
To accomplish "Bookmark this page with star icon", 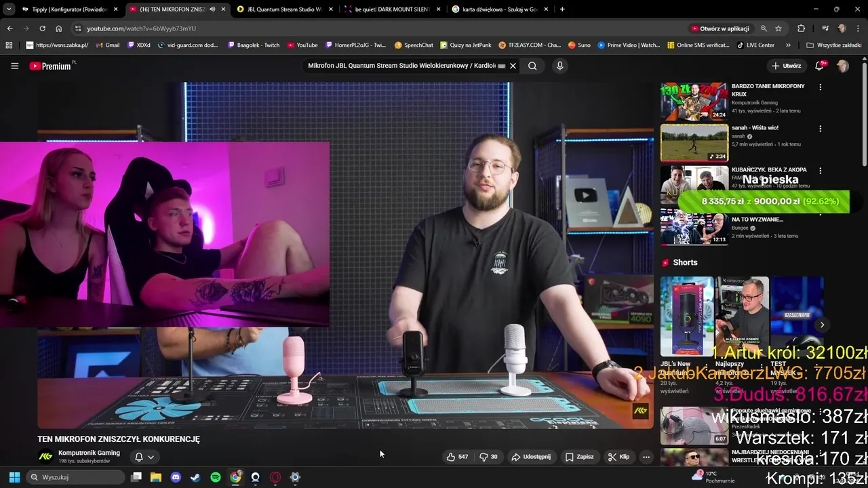I will (x=778, y=28).
